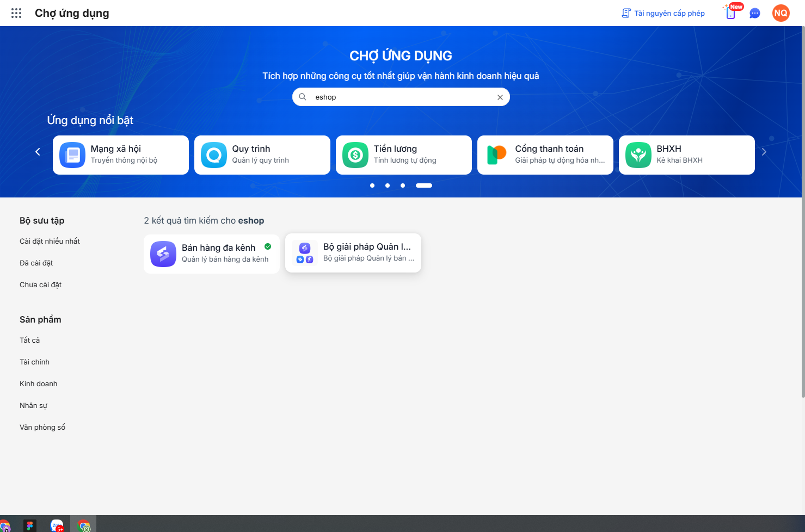The image size is (805, 532).
Task: Open the Mạng xã hội app card
Action: pos(121,155)
